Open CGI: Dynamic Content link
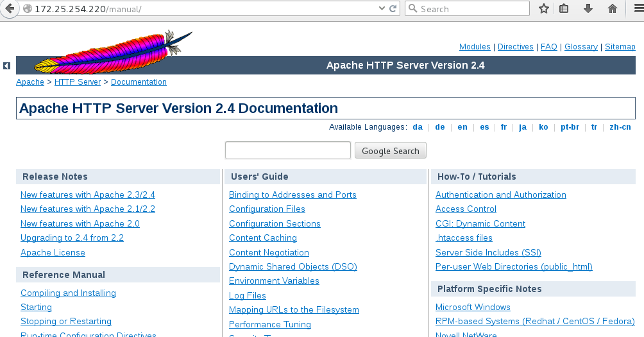Screen dimensions: 644x337 click(x=480, y=223)
